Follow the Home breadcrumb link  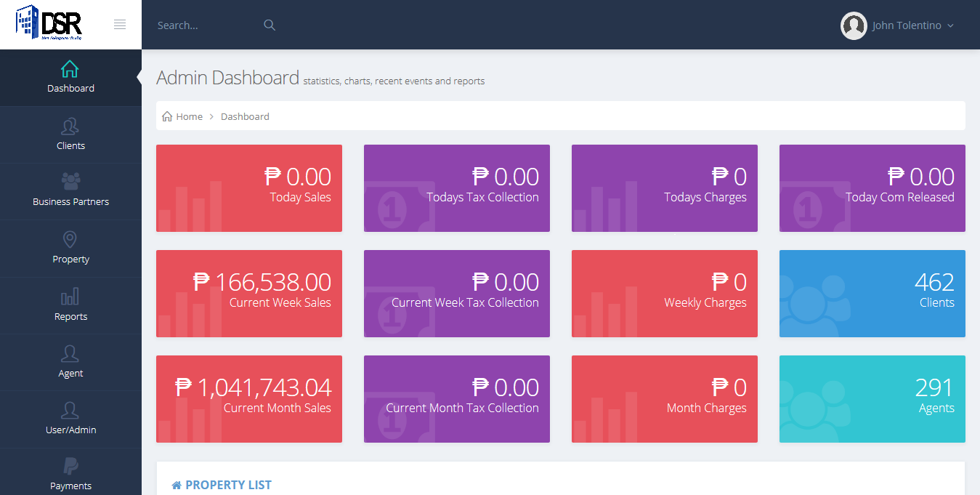pos(189,116)
